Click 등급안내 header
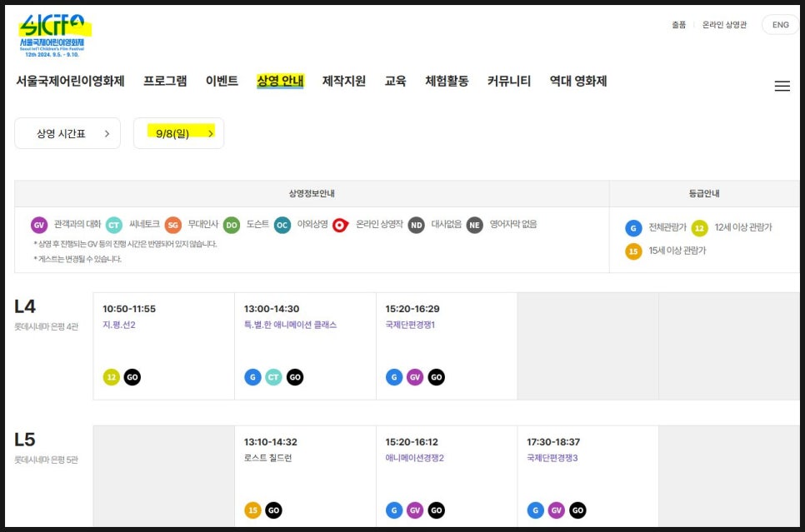Image resolution: width=805 pixels, height=532 pixels. (704, 193)
